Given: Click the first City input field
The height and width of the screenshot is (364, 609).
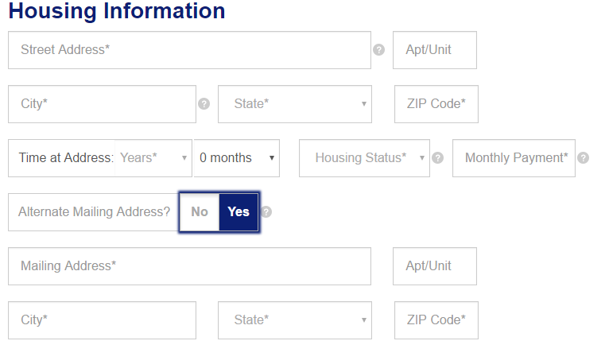Looking at the screenshot, I should point(102,104).
